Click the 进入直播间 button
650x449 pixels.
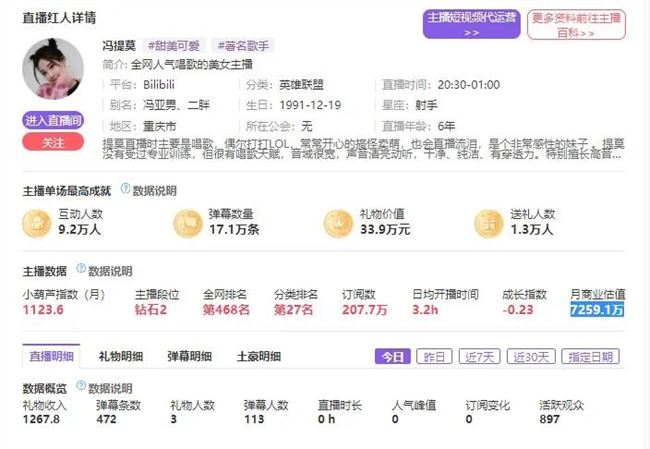[x=53, y=121]
